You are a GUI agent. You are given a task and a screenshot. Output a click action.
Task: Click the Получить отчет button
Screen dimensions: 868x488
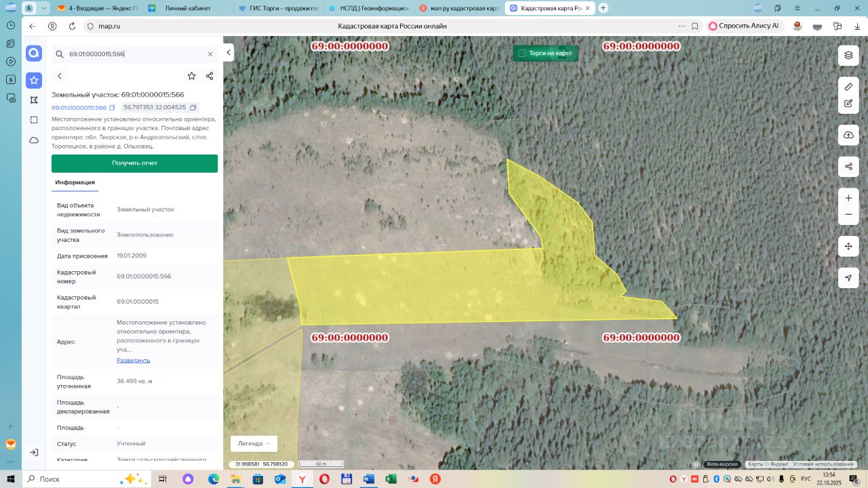pos(134,163)
